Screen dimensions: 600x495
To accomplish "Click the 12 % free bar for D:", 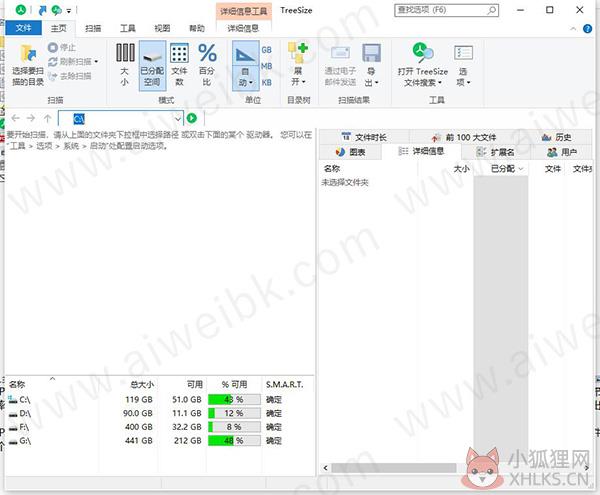I will 234,414.
